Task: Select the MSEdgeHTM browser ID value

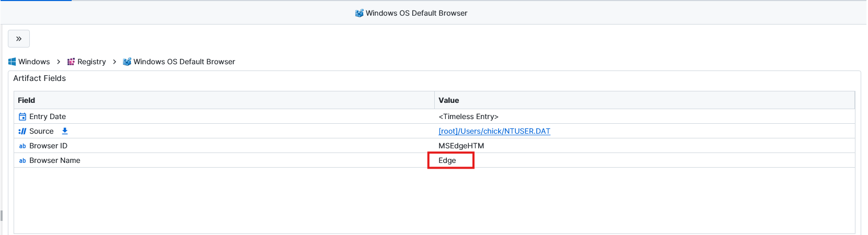Action: point(461,146)
